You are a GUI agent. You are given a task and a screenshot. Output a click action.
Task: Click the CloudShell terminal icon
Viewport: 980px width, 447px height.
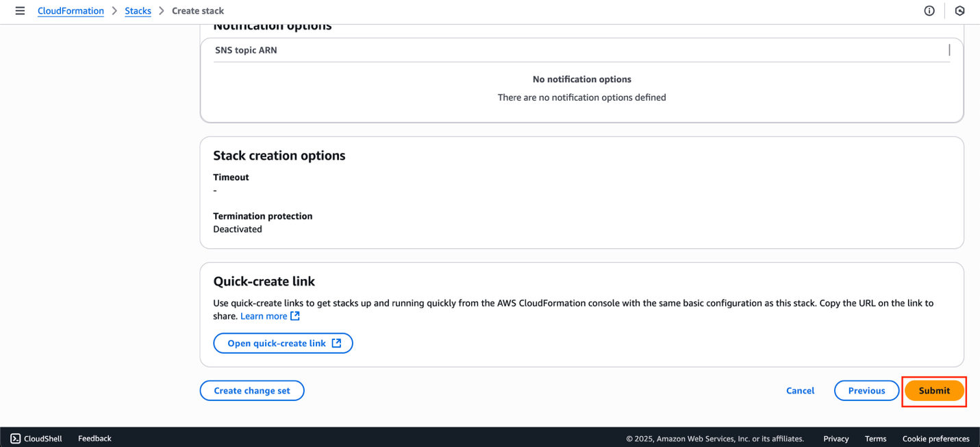pos(16,439)
